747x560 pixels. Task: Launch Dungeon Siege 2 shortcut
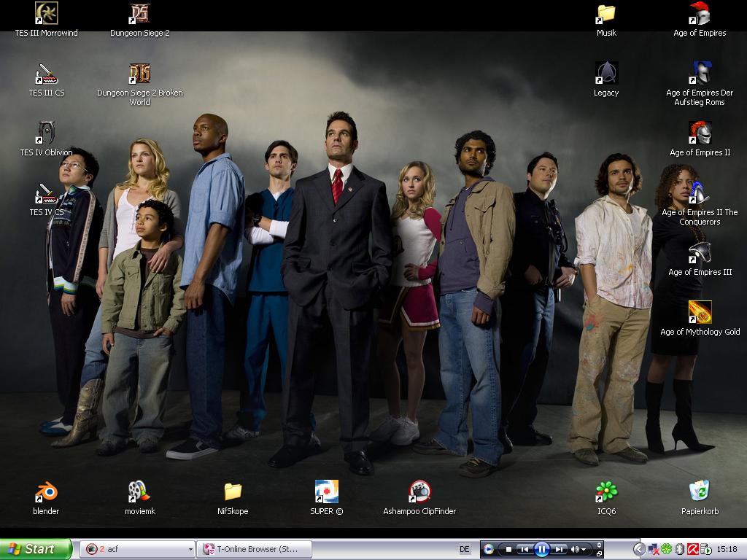139,14
